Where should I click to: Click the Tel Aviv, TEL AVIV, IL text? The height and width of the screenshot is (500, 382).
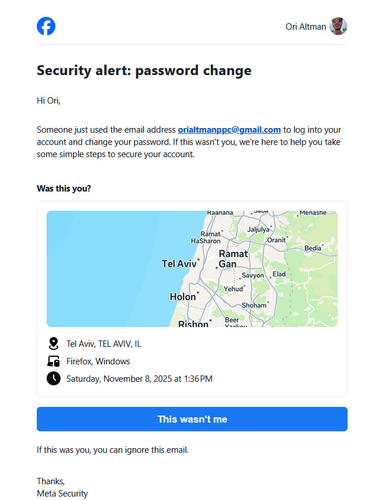point(104,344)
